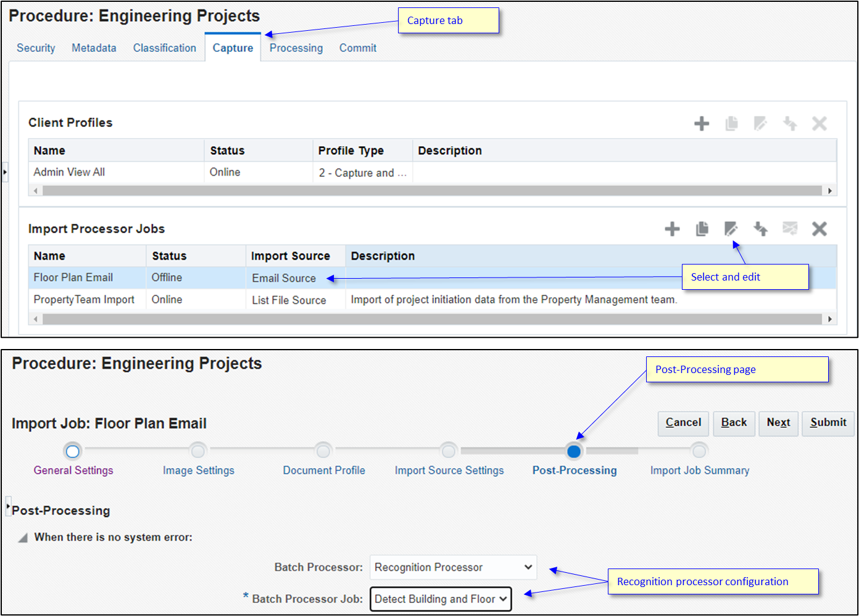
Task: Toggle the Online status of PropertyTeam Import
Action: click(x=167, y=300)
